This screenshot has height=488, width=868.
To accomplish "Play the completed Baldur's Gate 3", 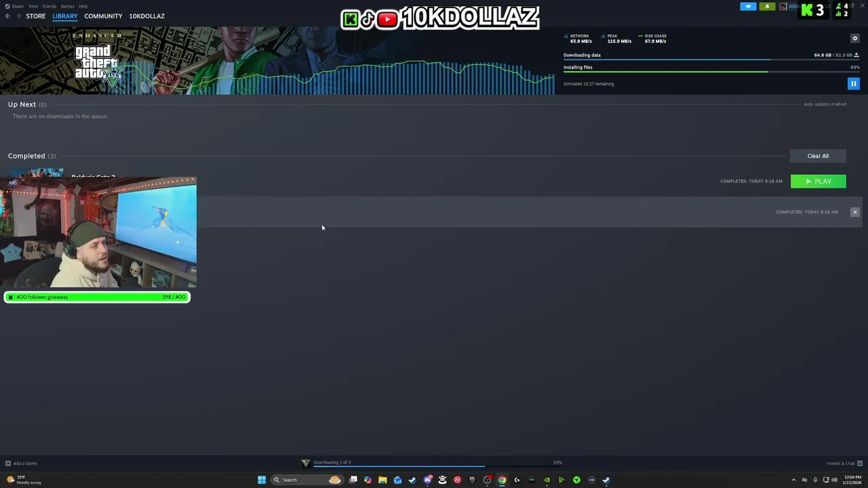I will click(x=818, y=181).
